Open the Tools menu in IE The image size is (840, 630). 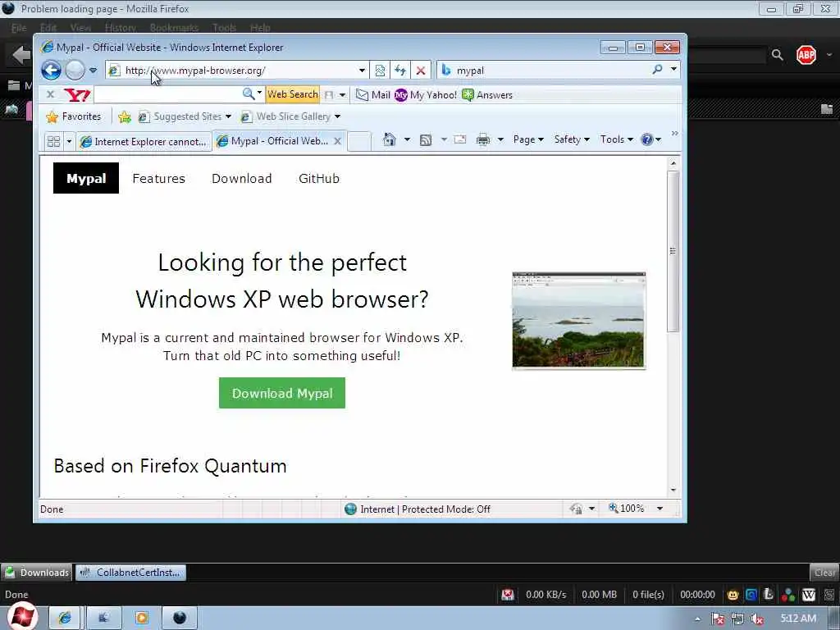(x=617, y=139)
